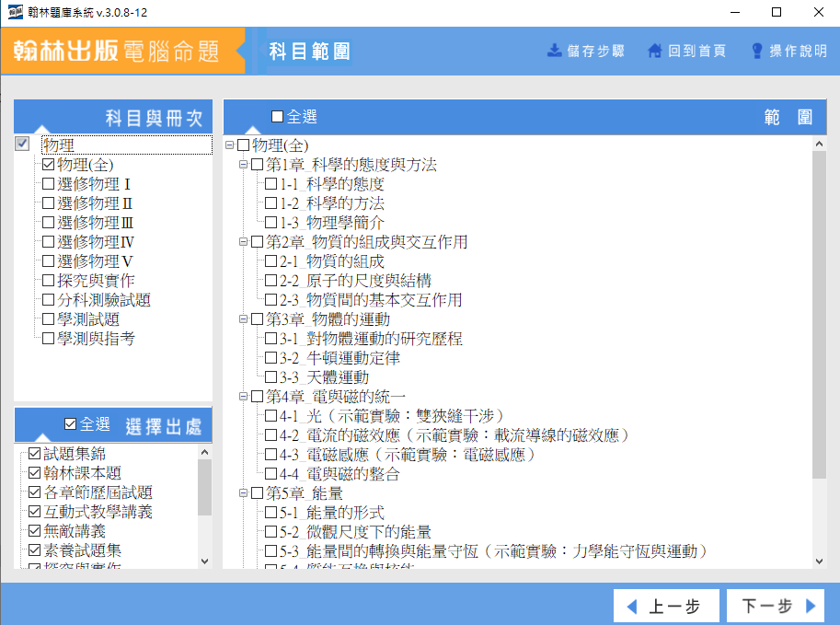Click the 操作說明 lightbulb help icon
The image size is (840, 625).
[757, 51]
